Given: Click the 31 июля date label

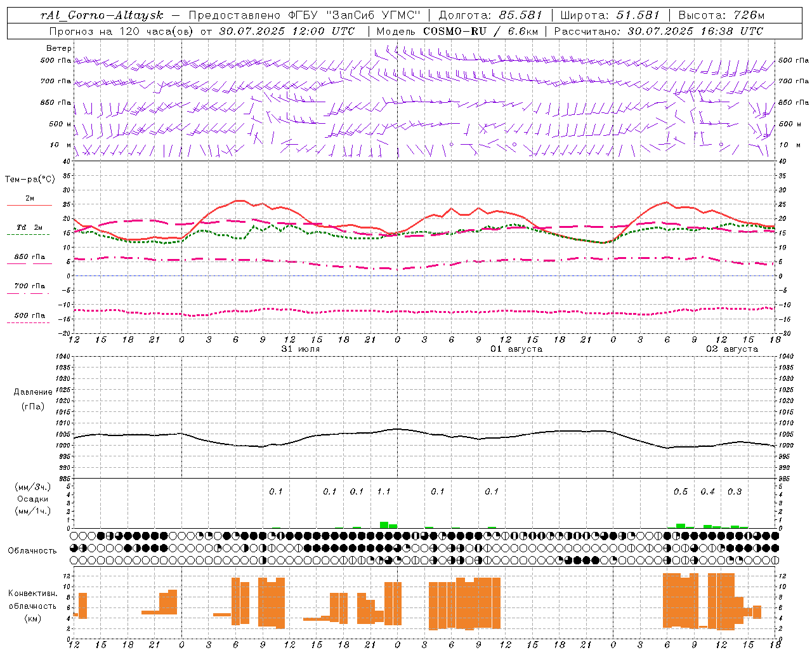Looking at the screenshot, I should (301, 348).
